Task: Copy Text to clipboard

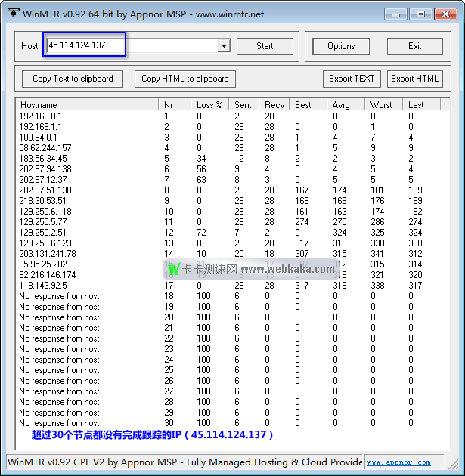Action: pyautogui.click(x=73, y=79)
